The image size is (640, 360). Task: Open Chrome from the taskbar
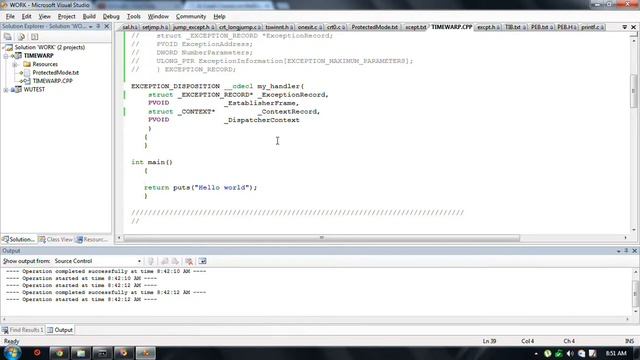(59, 353)
